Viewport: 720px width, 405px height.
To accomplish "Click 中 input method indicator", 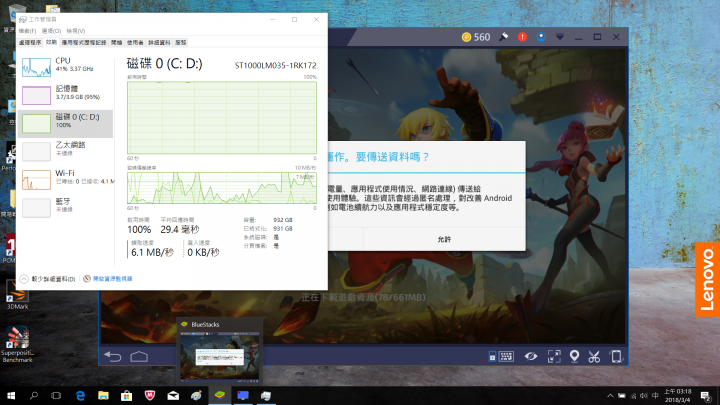I will pos(655,395).
